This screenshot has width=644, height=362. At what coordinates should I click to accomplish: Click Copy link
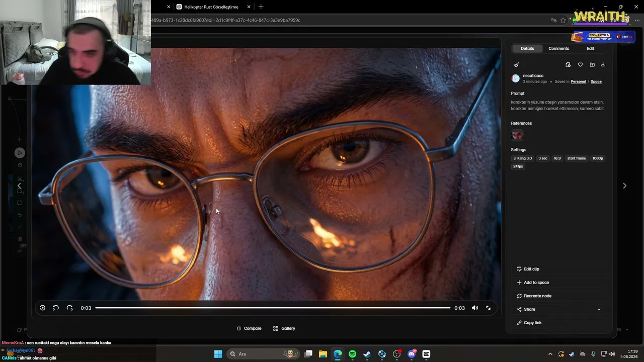[x=559, y=323]
